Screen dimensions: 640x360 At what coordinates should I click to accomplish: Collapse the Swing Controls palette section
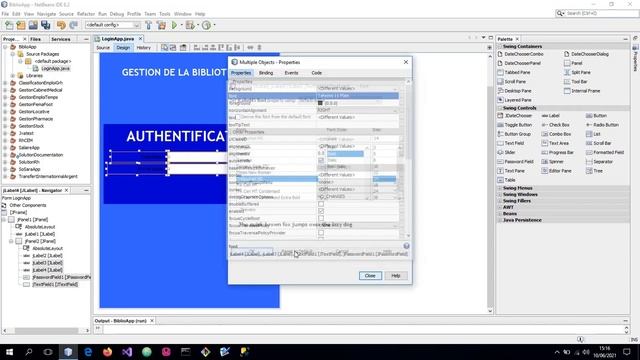(x=500, y=108)
